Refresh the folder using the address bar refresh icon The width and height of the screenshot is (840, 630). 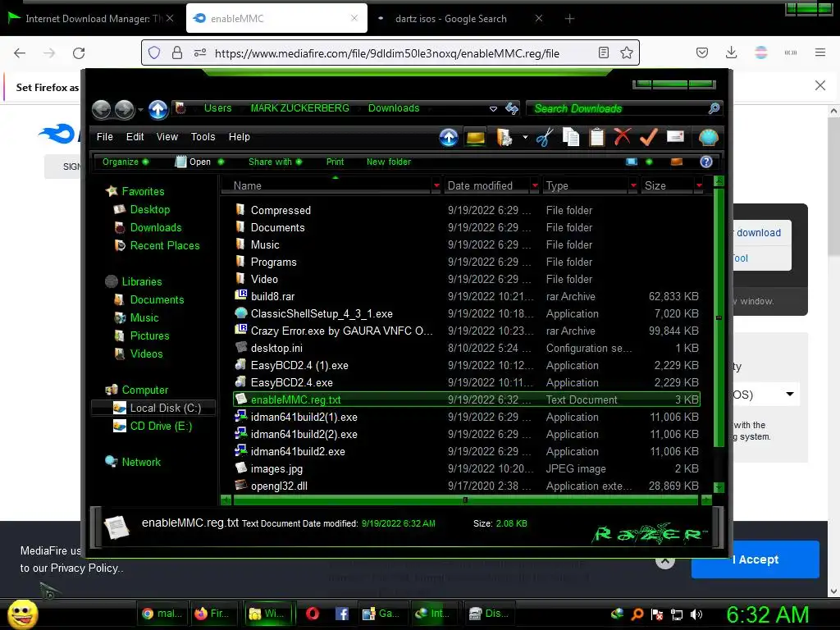(x=512, y=109)
